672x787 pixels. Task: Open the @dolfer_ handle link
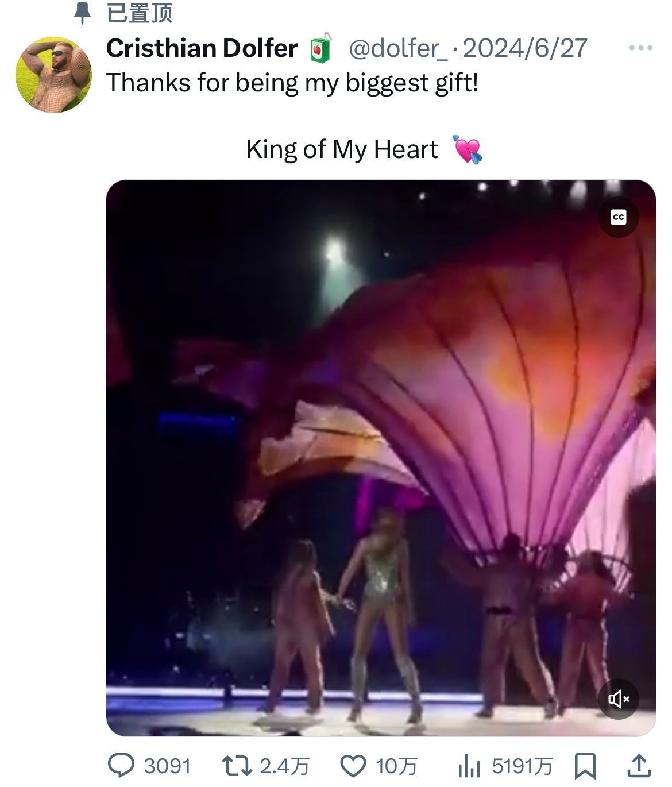(x=398, y=48)
